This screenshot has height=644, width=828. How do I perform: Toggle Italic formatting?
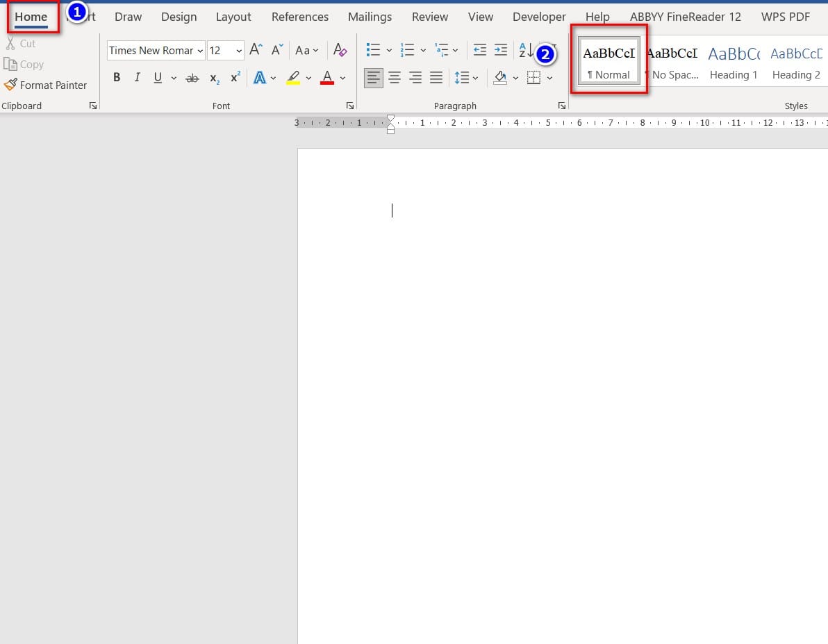[138, 77]
